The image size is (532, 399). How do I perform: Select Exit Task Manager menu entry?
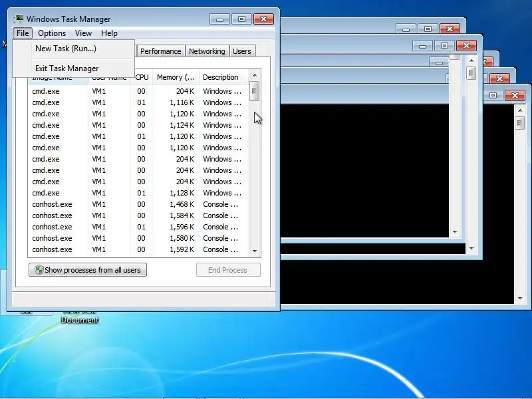coord(73,68)
